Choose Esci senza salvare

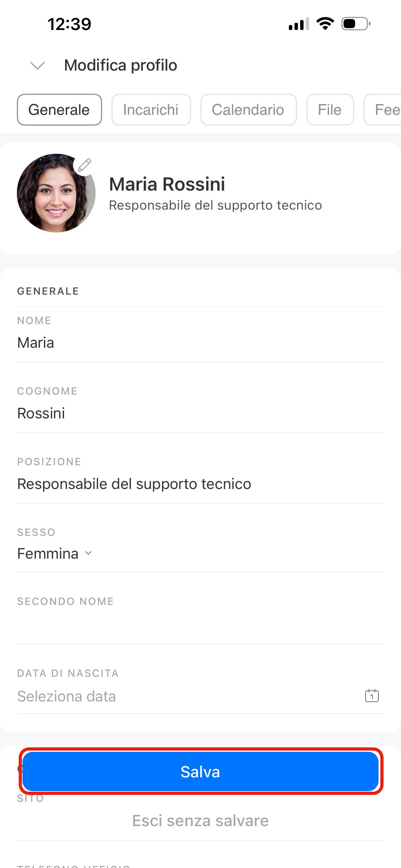pos(200,821)
